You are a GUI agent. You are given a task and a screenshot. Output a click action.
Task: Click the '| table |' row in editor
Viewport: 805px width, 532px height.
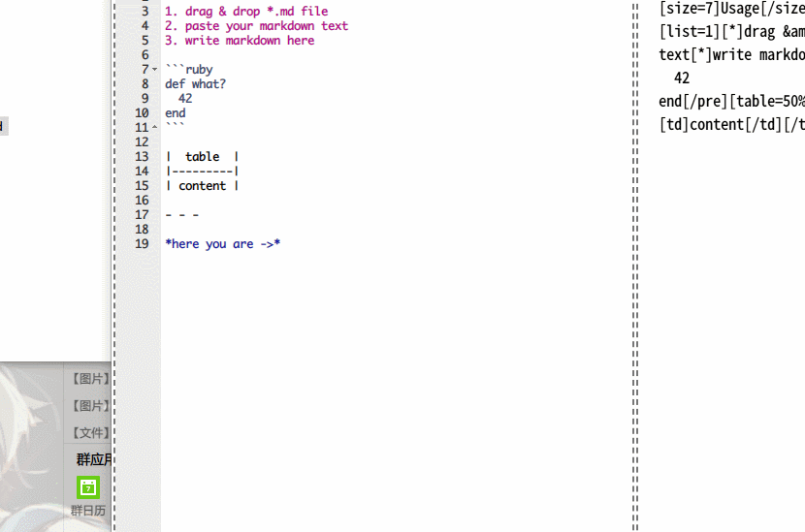click(203, 156)
